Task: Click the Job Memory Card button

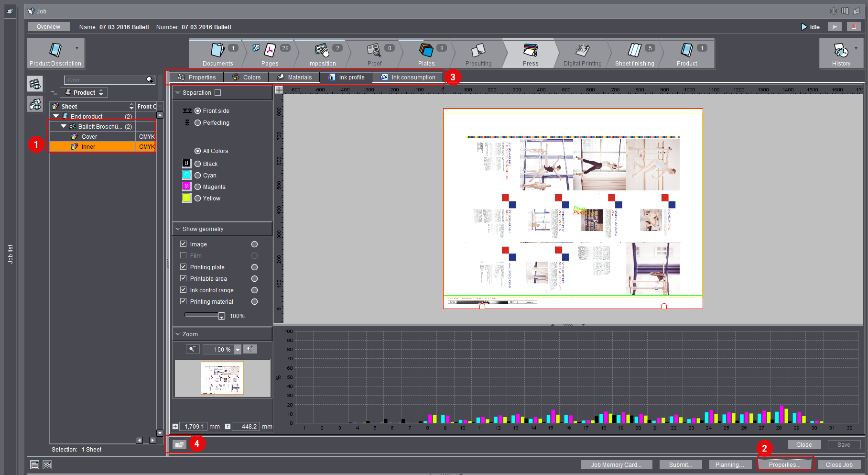Action: pos(616,464)
